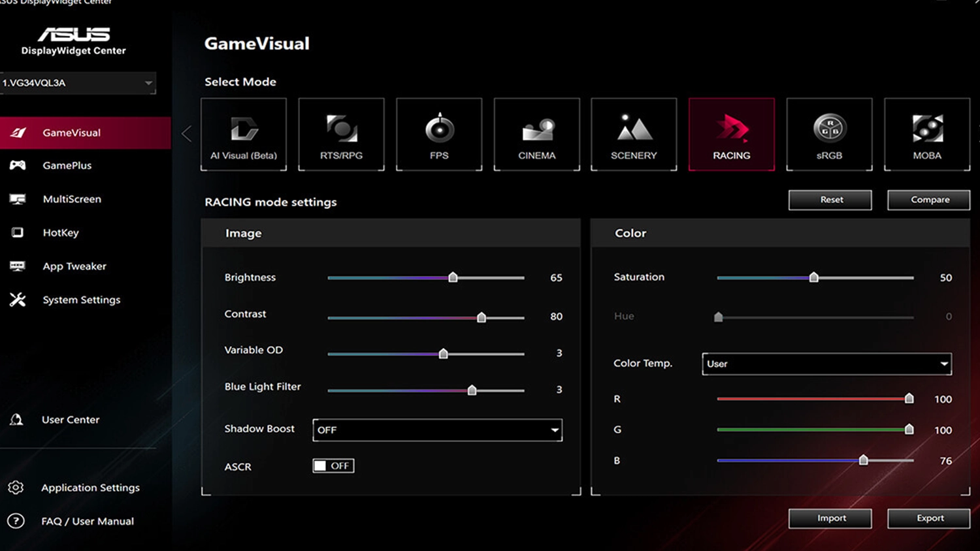Click the Import button
The height and width of the screenshot is (551, 980).
[830, 518]
